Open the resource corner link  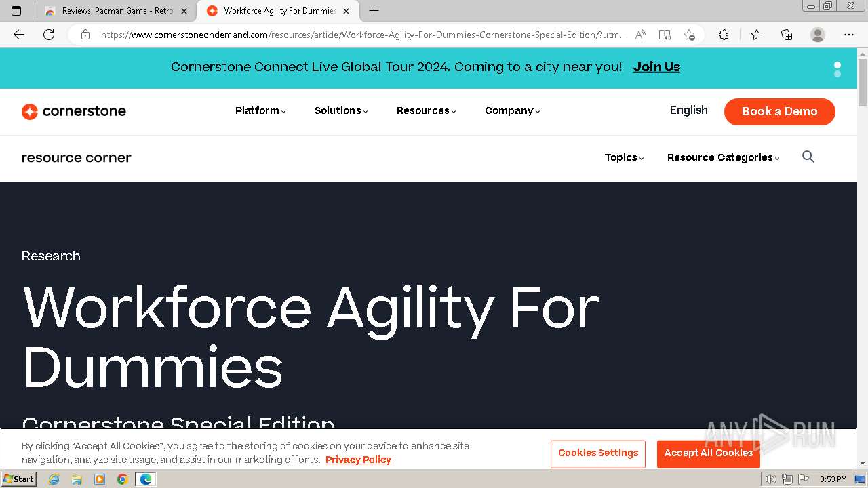(x=77, y=157)
